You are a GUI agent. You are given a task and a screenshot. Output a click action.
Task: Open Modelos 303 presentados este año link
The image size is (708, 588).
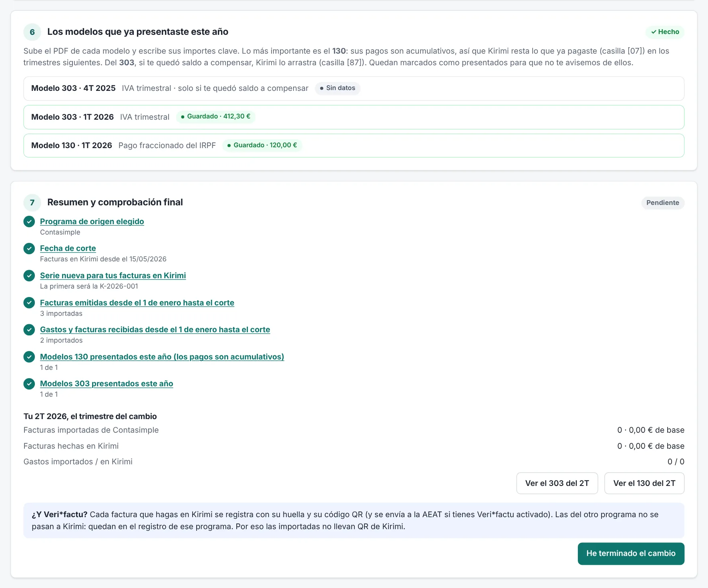point(107,383)
